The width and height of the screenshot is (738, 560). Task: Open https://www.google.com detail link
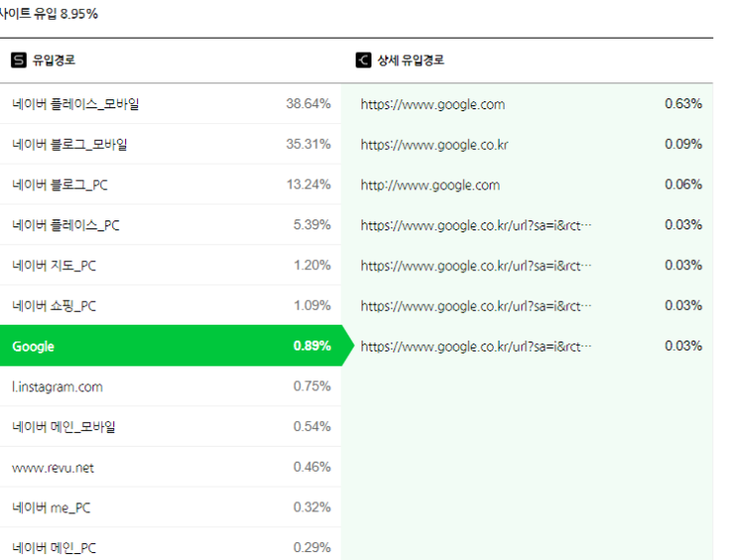432,104
